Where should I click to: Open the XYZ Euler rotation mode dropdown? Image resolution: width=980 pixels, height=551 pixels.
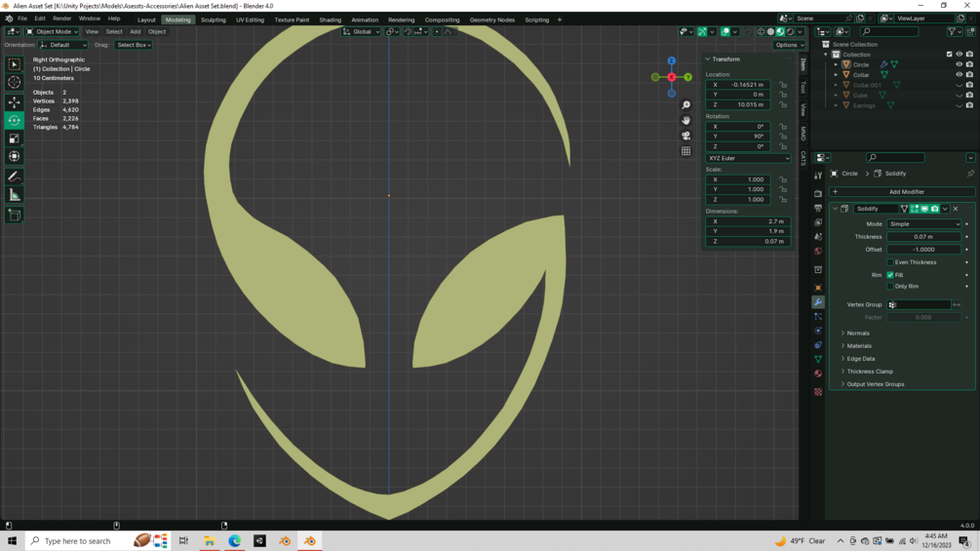click(x=748, y=158)
